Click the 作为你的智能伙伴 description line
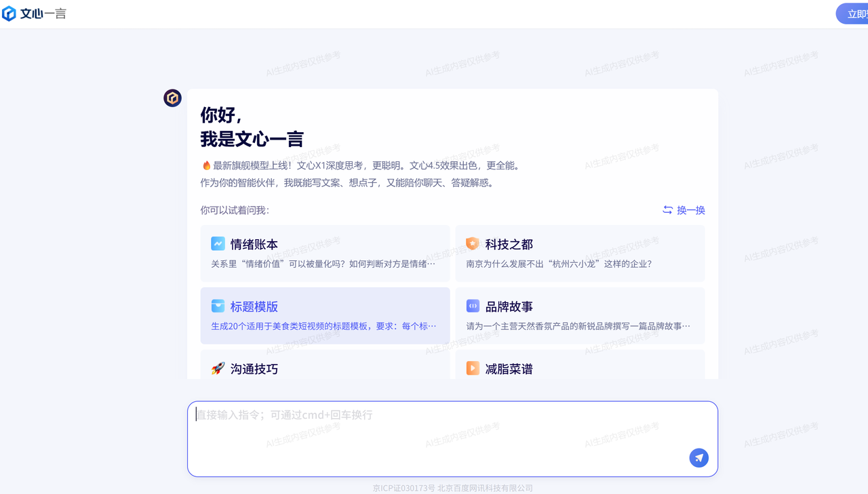The width and height of the screenshot is (868, 494). pyautogui.click(x=349, y=183)
